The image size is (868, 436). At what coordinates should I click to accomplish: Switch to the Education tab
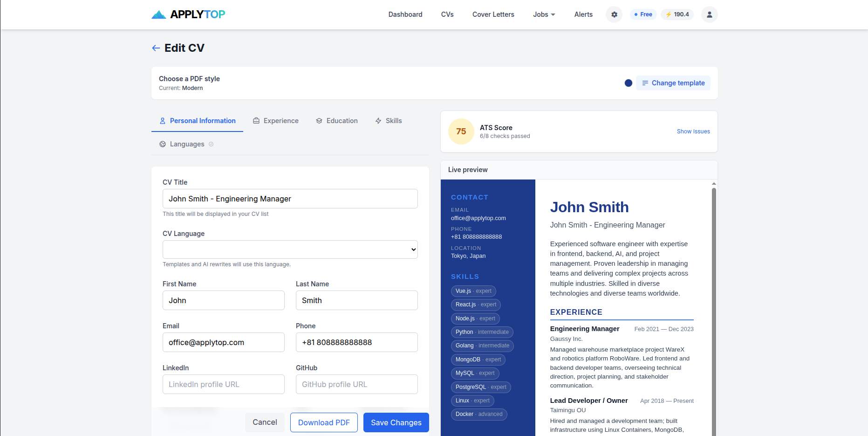pyautogui.click(x=337, y=121)
